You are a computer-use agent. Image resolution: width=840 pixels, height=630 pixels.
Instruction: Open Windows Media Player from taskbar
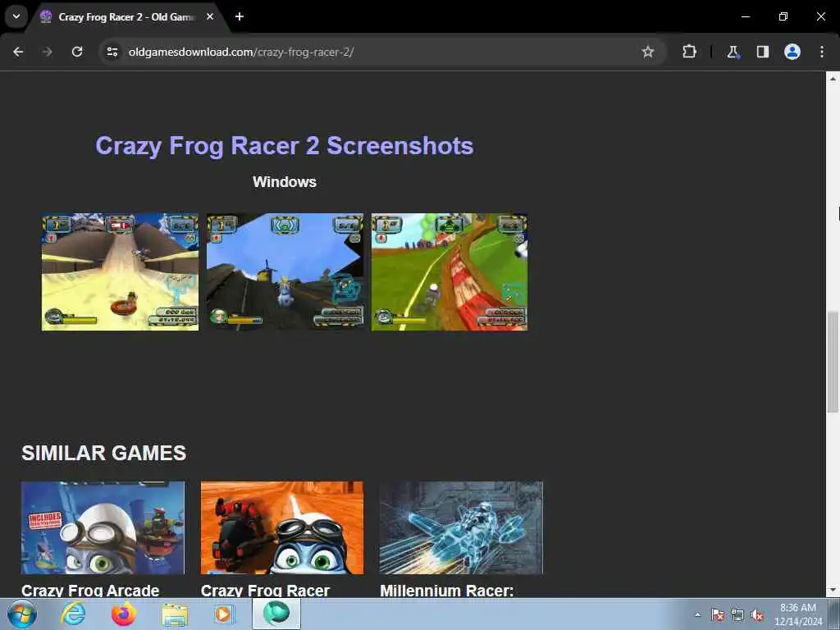coord(223,614)
